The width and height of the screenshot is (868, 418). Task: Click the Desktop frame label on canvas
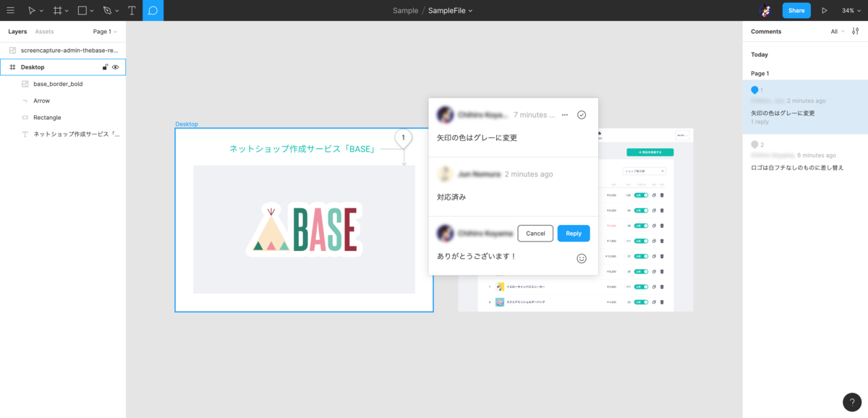pyautogui.click(x=186, y=124)
